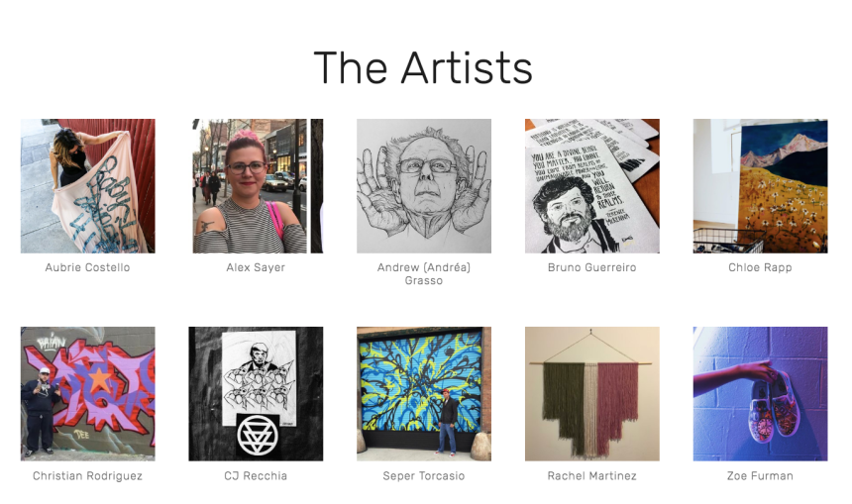
Task: View Chloe Rapp's mountain field painting
Action: 760,186
